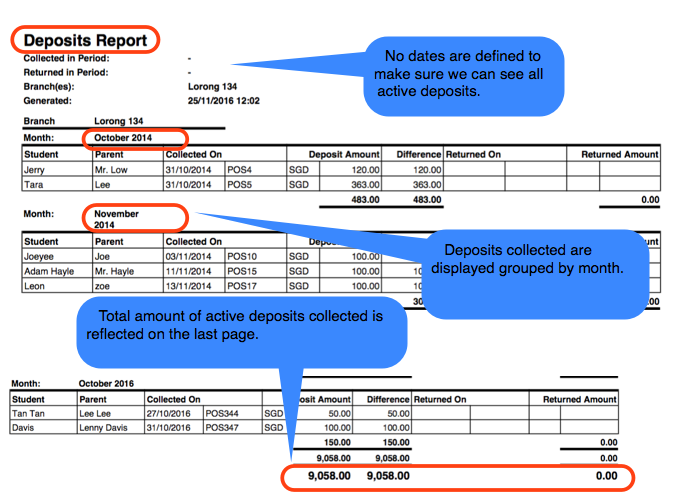Click October 2016 deposit subtotal 150.00

(337, 442)
